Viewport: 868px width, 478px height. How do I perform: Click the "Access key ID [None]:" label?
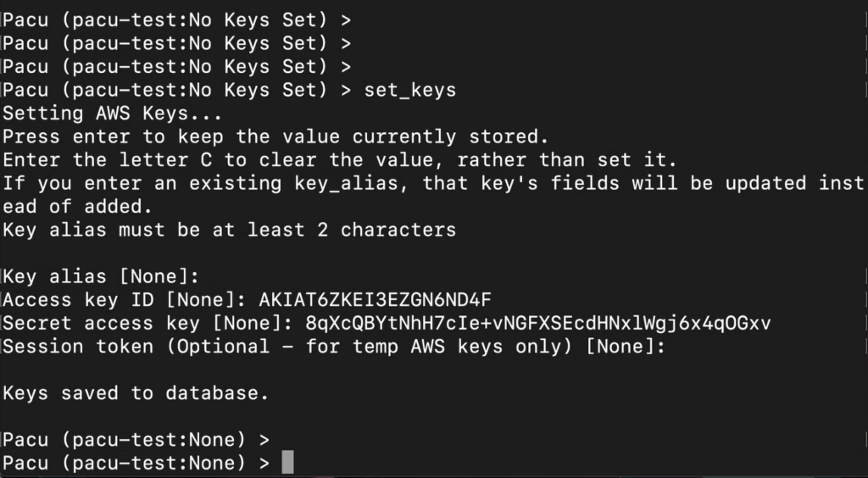coord(125,300)
